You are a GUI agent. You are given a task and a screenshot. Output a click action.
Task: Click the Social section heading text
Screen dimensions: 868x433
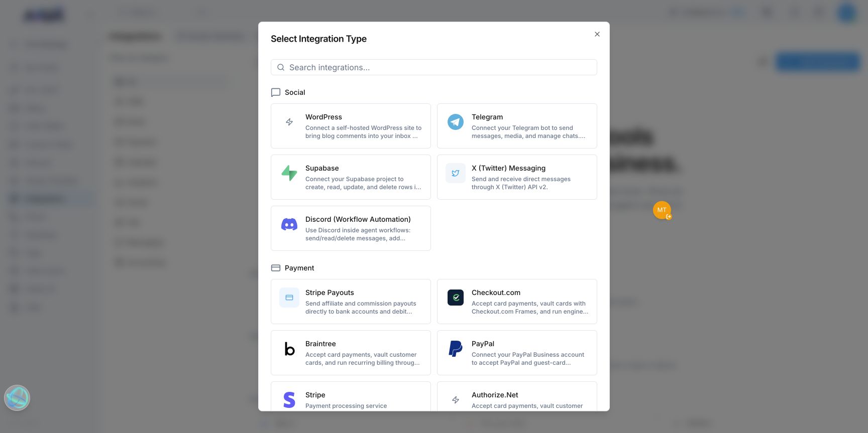click(x=295, y=92)
